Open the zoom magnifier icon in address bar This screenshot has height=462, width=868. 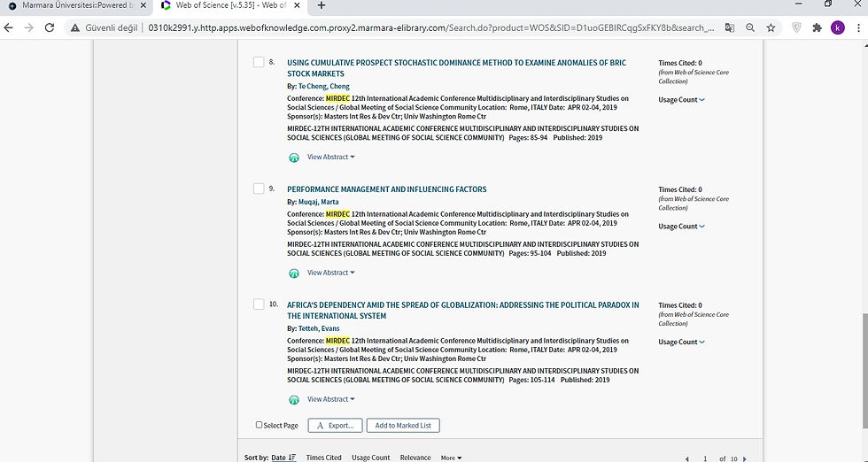click(x=750, y=27)
